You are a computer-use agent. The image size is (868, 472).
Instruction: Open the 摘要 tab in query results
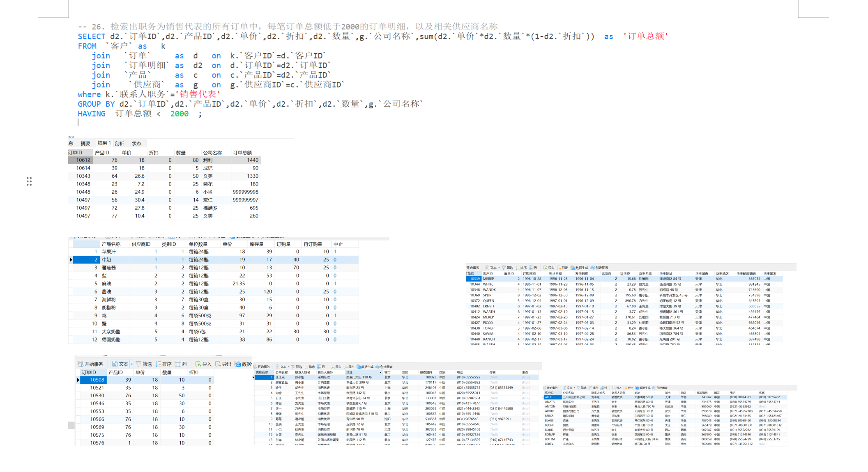pos(85,143)
